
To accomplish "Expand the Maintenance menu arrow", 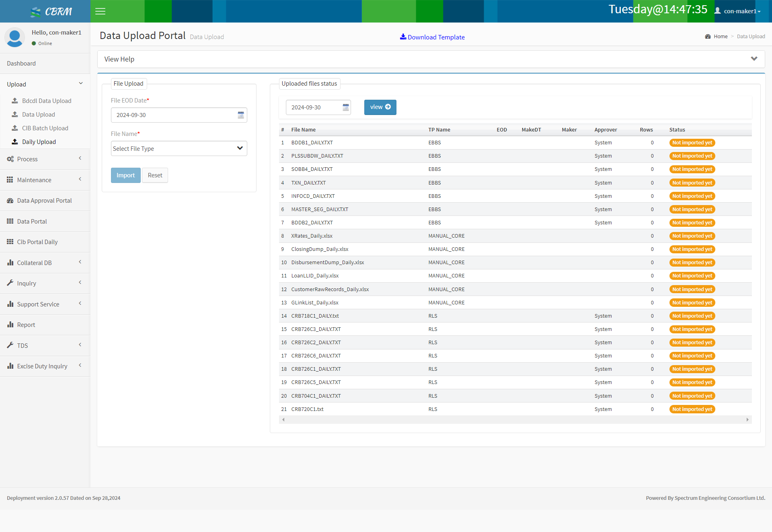I will click(80, 179).
